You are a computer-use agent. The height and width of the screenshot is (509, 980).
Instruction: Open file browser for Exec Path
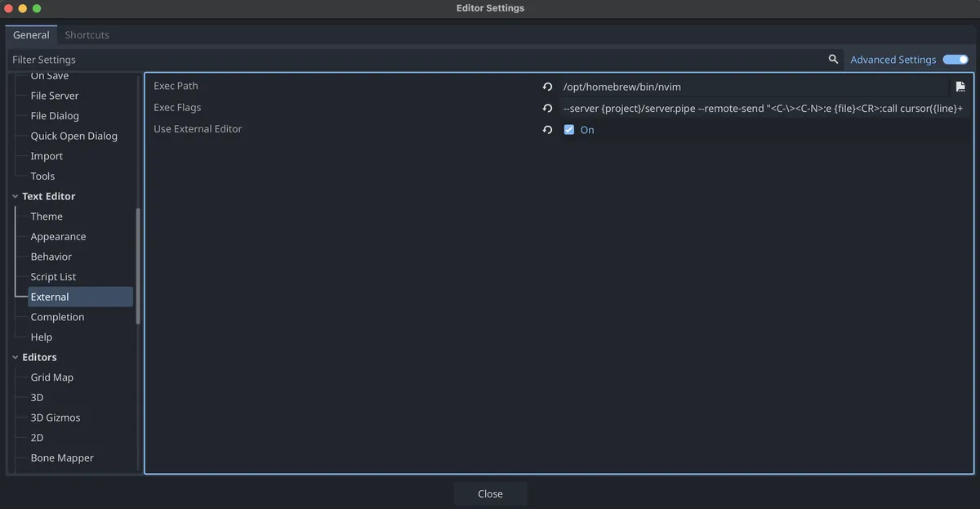[x=960, y=86]
